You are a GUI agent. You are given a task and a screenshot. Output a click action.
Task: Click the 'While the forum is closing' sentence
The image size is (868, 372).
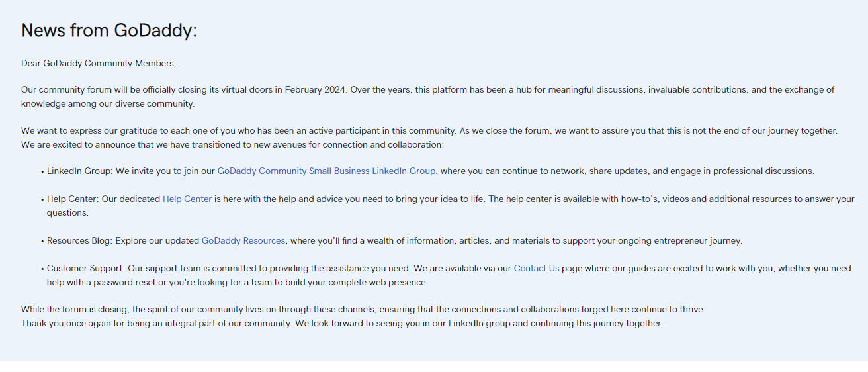click(x=363, y=309)
